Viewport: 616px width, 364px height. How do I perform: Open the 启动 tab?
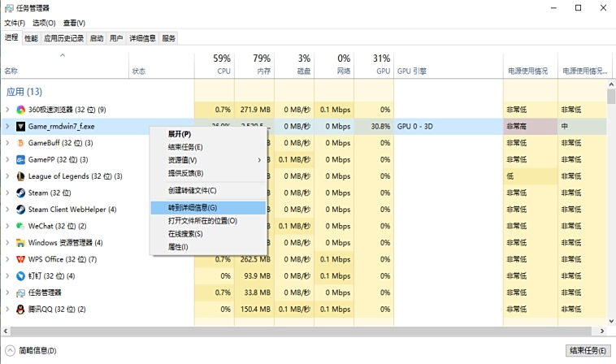pos(97,38)
